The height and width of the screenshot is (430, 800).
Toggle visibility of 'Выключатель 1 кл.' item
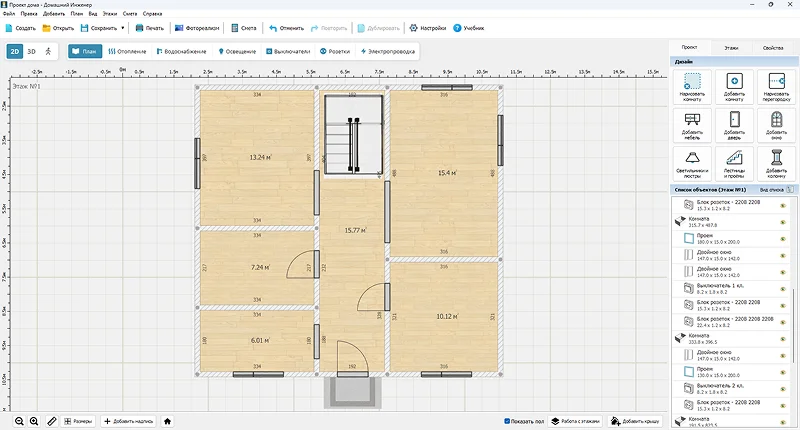782,287
